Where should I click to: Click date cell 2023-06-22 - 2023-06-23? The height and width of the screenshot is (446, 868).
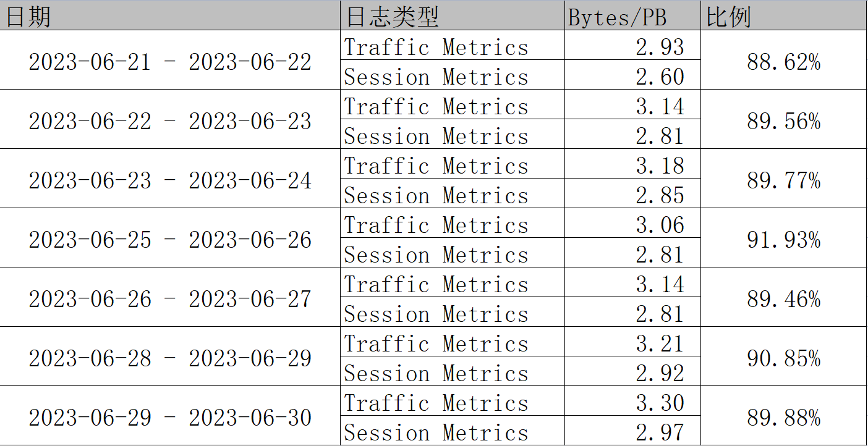coord(170,121)
